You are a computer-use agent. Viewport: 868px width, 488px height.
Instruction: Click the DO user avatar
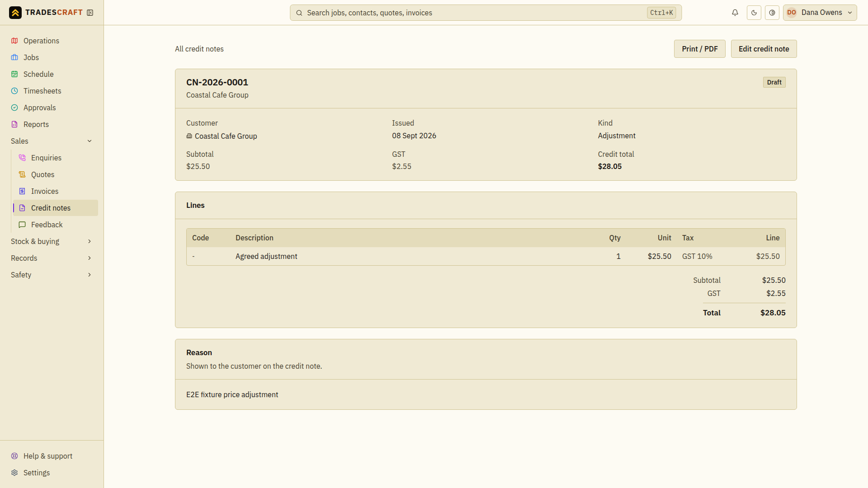pyautogui.click(x=792, y=13)
